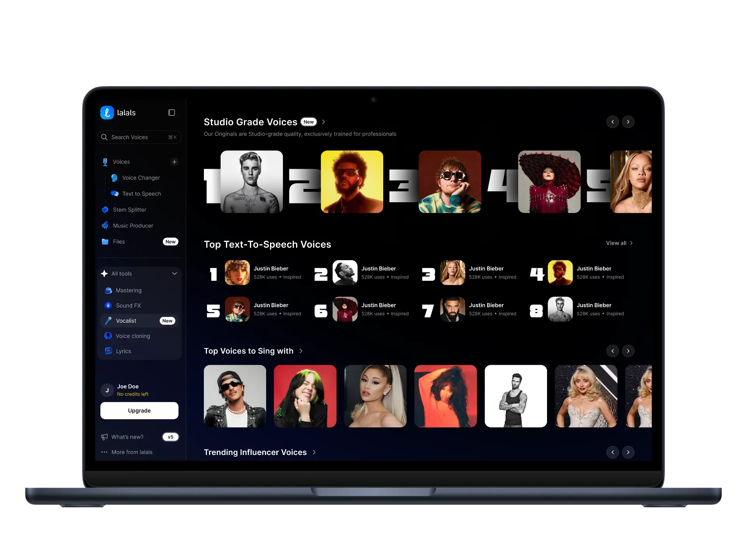Click the Music Producer piano icon

point(105,226)
